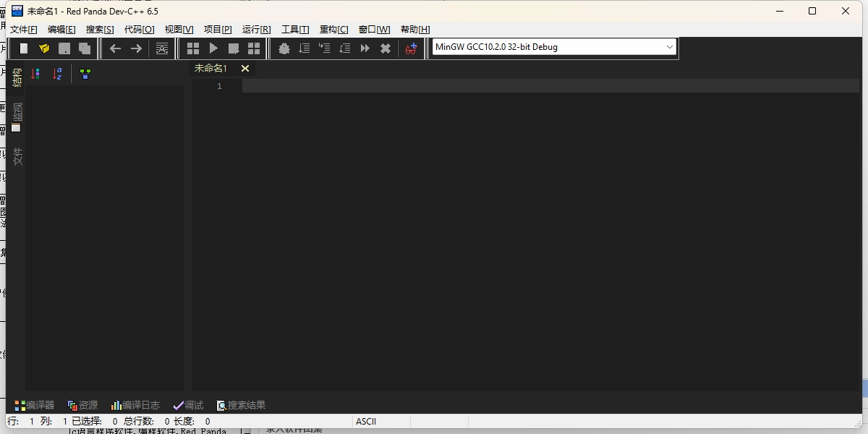Open the 工具[T] menu
Image resolution: width=868 pixels, height=434 pixels.
(x=295, y=30)
